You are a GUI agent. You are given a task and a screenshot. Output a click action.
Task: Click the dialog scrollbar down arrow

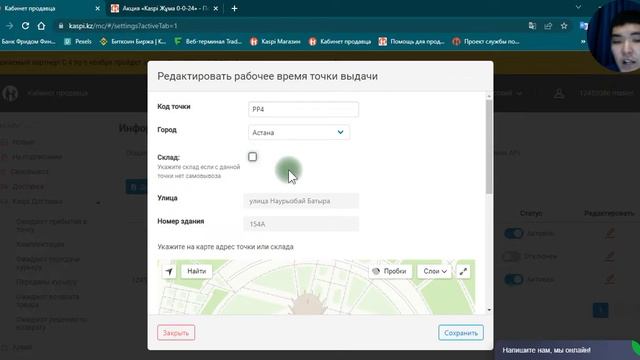(x=489, y=310)
